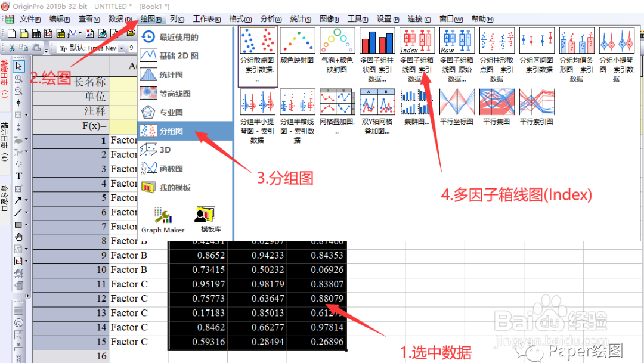Choose 气泡+颜色映射图 plot type
This screenshot has height=363, width=644.
337,51
